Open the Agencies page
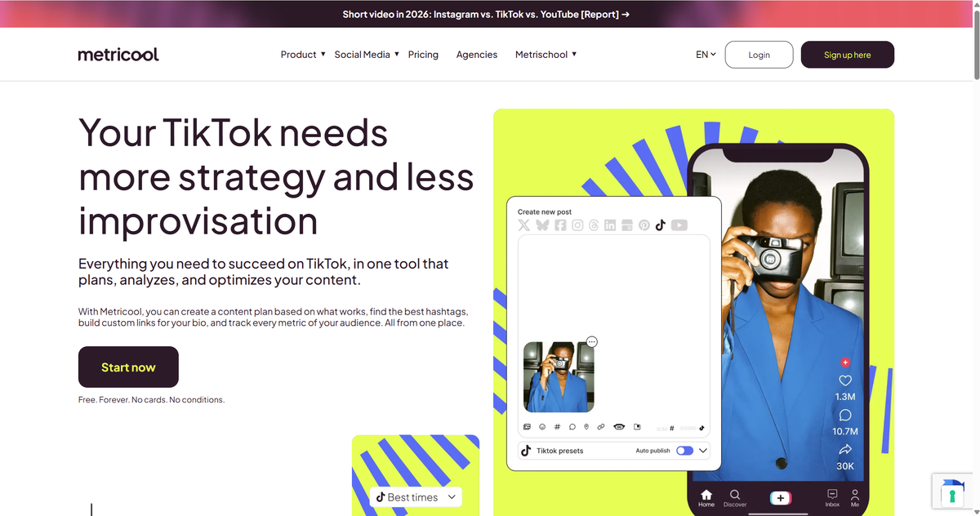980x516 pixels. pos(477,55)
